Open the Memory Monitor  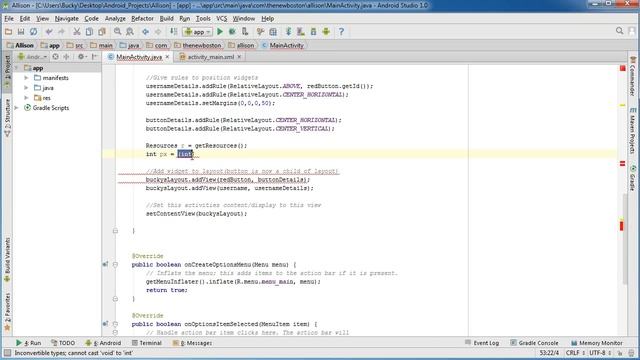[x=596, y=343]
